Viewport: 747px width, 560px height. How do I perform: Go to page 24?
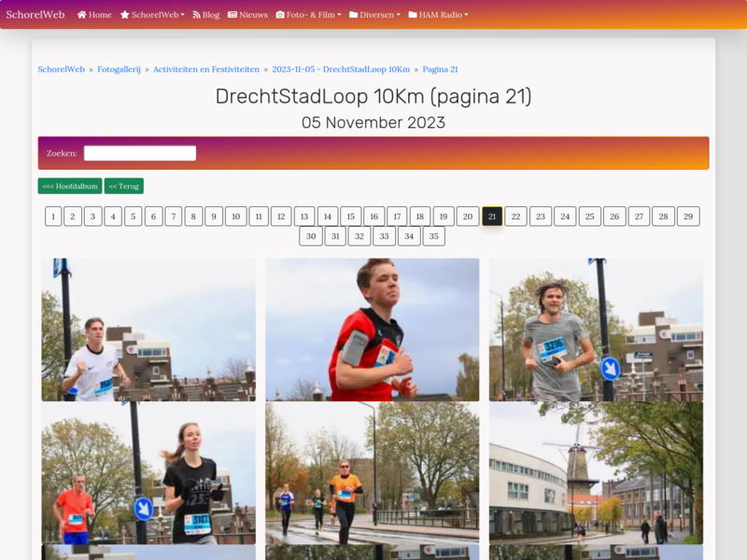point(565,217)
